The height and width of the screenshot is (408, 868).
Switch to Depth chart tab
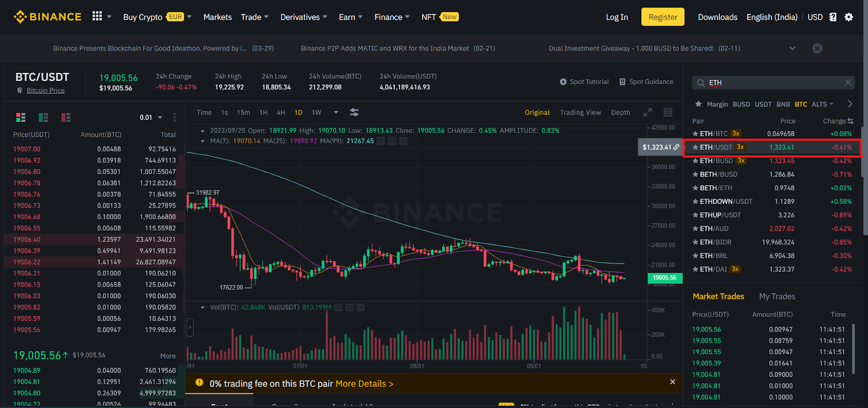[621, 112]
